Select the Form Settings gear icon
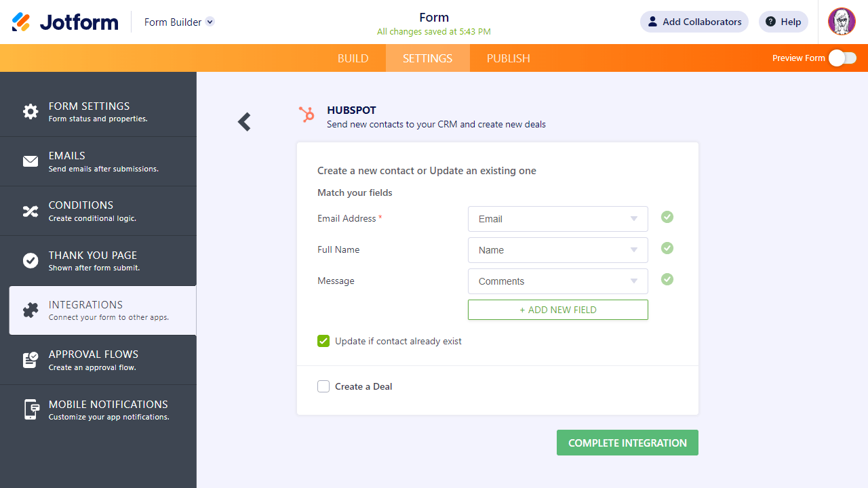Image resolution: width=868 pixels, height=488 pixels. (x=30, y=111)
